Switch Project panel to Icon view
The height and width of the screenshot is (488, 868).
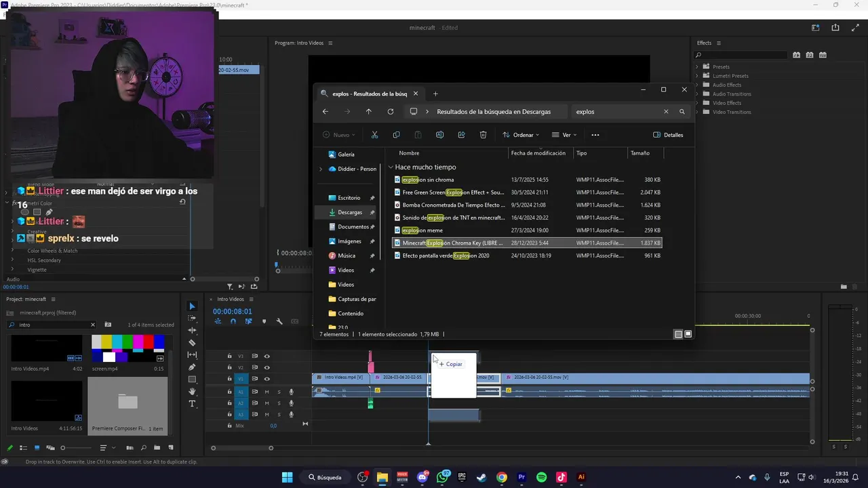(x=37, y=448)
